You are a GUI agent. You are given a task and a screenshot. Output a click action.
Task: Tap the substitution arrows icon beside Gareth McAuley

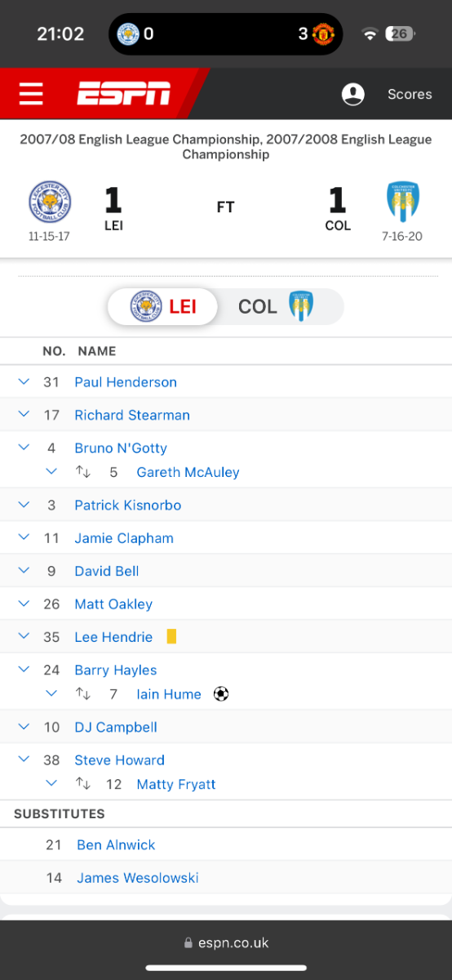click(82, 472)
